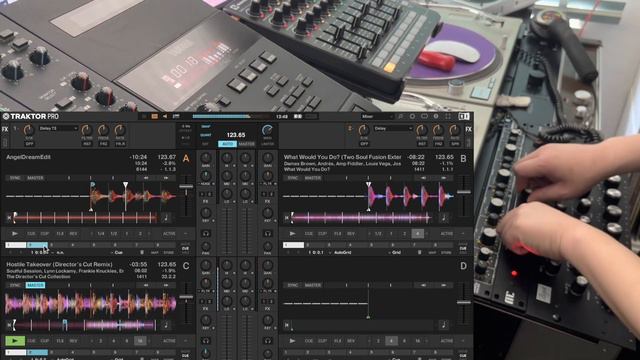This screenshot has height=360, width=640.
Task: Click master tempo value 123.65
Action: click(x=236, y=135)
